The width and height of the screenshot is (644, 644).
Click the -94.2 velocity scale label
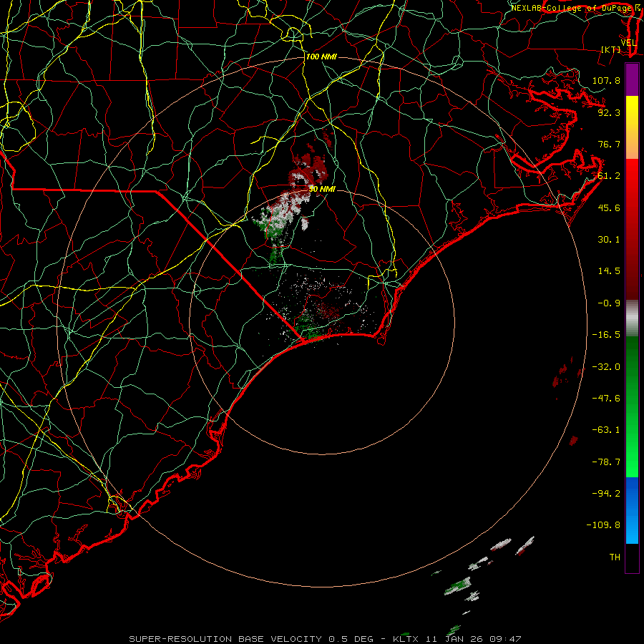pyautogui.click(x=606, y=494)
